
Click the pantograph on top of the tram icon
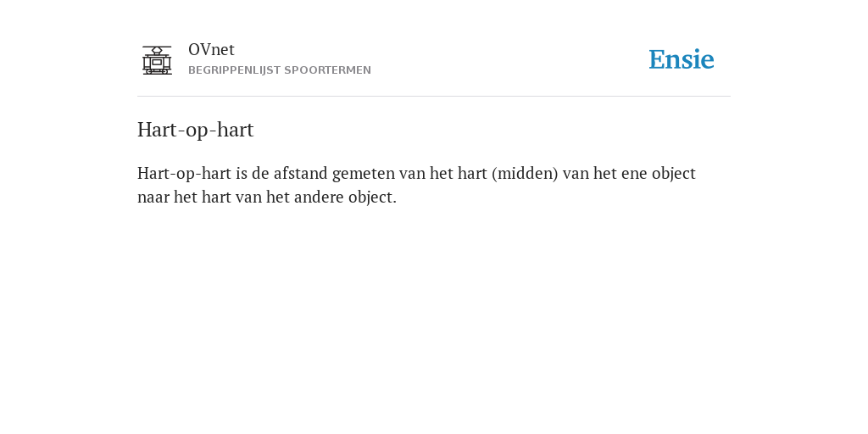click(157, 50)
